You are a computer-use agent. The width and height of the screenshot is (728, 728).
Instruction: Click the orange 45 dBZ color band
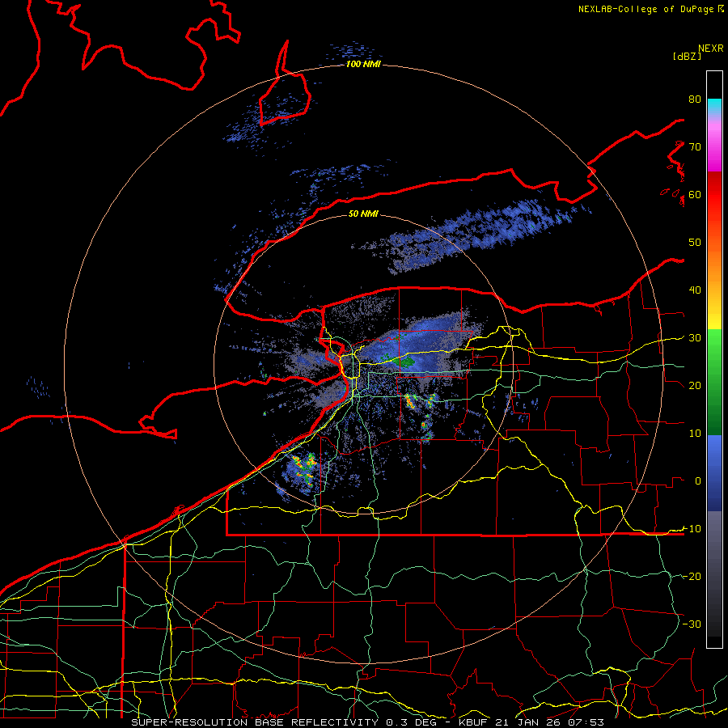[714, 266]
